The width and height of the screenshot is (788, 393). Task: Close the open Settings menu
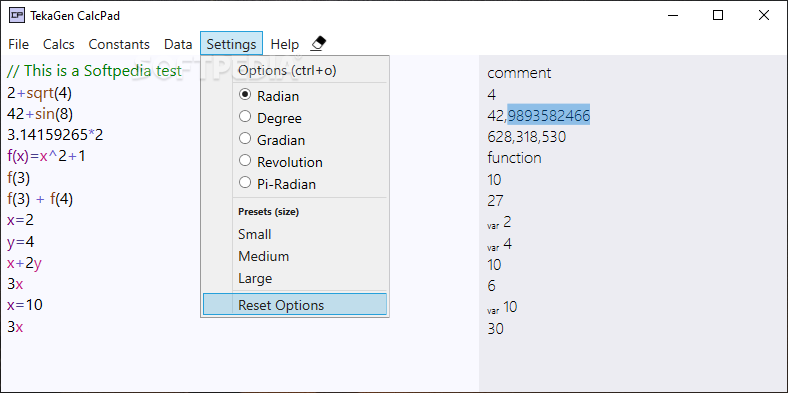point(231,44)
